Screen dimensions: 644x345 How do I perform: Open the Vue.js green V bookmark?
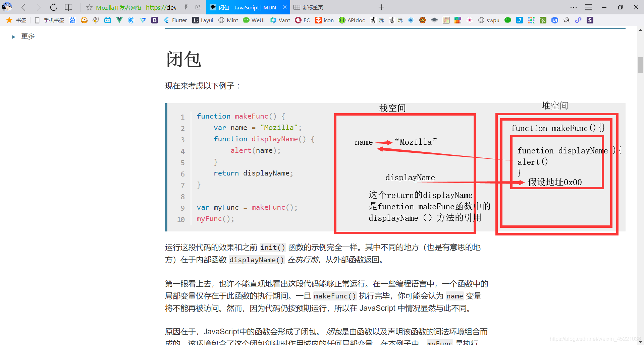(x=119, y=20)
